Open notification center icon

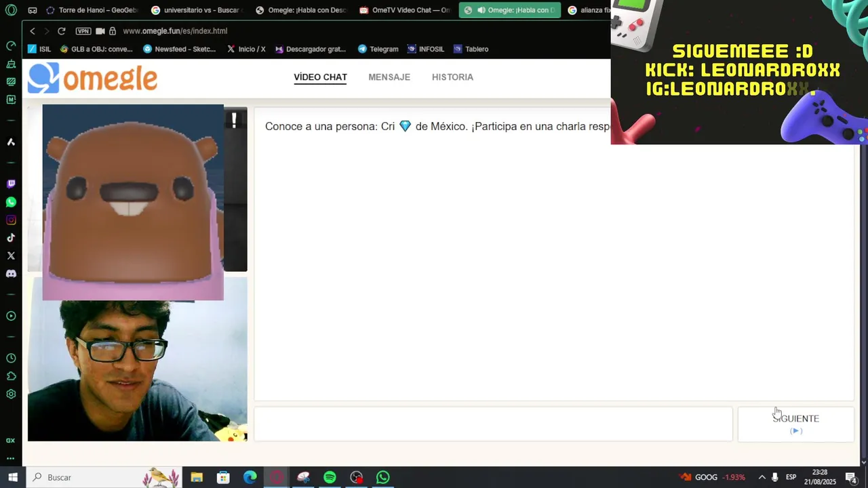click(851, 477)
